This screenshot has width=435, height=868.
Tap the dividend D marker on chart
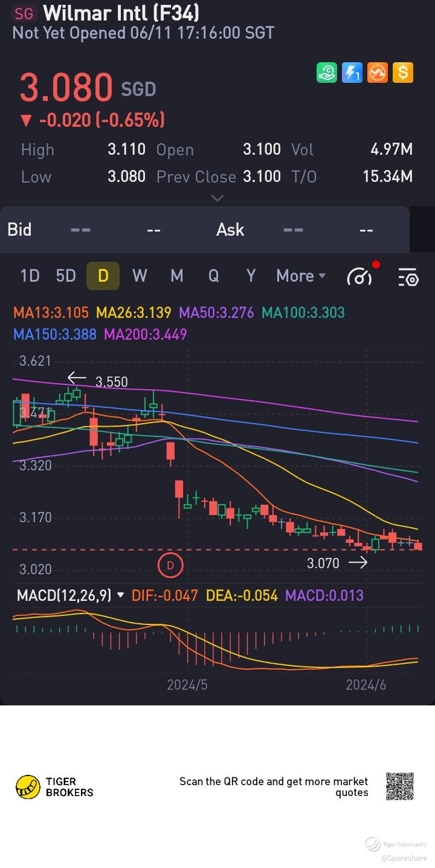coord(170,565)
